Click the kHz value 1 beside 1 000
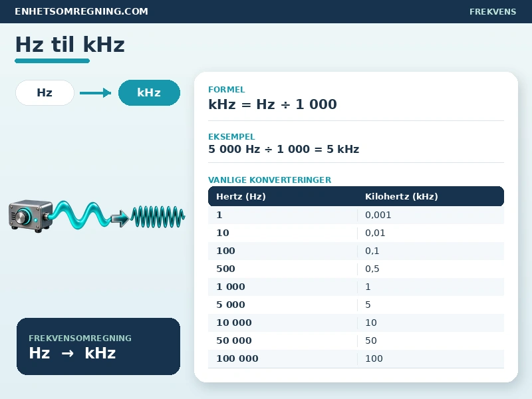Image resolution: width=532 pixels, height=399 pixels. point(368,287)
